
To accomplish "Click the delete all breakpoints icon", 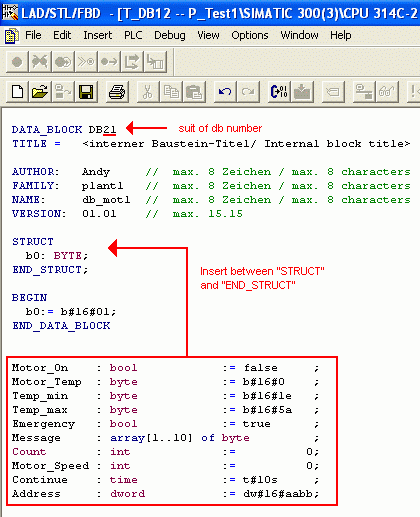I will click(40, 62).
